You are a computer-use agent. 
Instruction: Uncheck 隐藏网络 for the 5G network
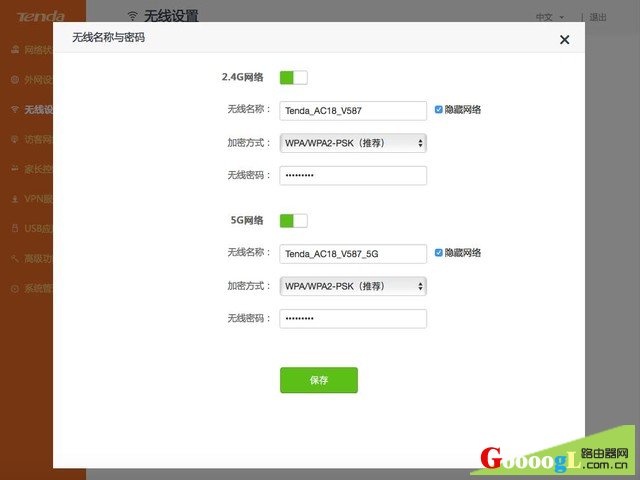[438, 253]
